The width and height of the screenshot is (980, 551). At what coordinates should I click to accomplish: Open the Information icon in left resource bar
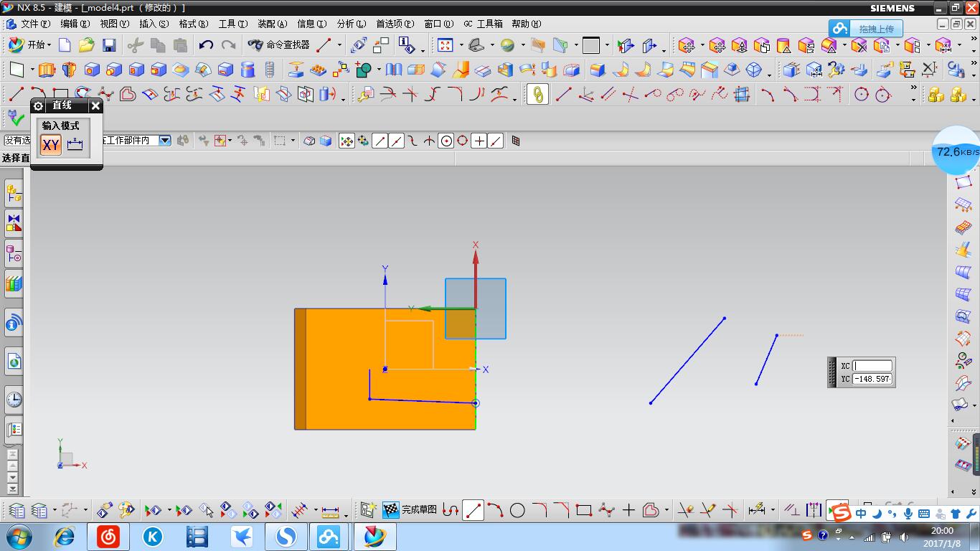pyautogui.click(x=14, y=324)
